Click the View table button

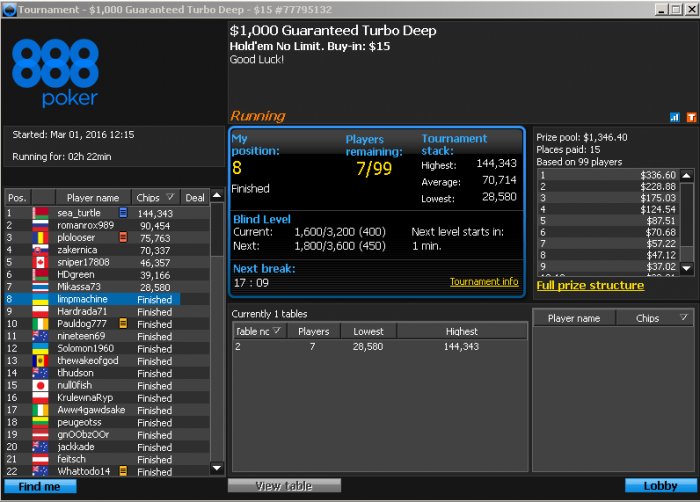click(284, 485)
